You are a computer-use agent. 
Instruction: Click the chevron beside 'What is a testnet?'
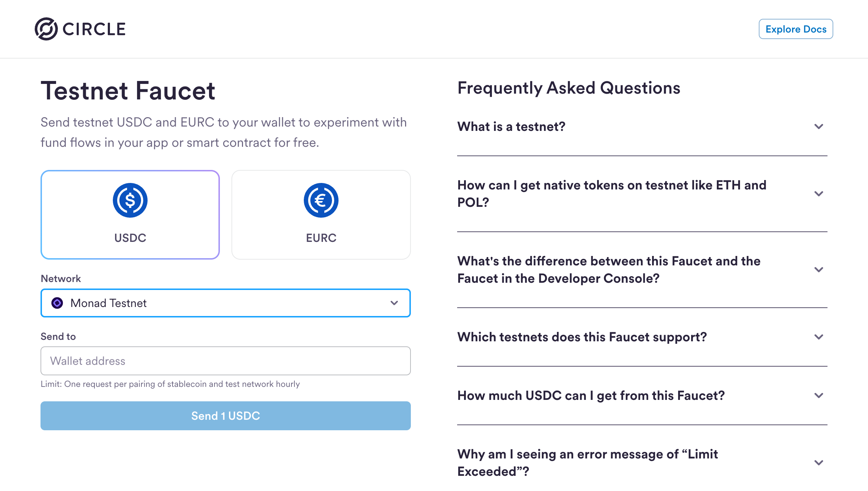point(819,127)
